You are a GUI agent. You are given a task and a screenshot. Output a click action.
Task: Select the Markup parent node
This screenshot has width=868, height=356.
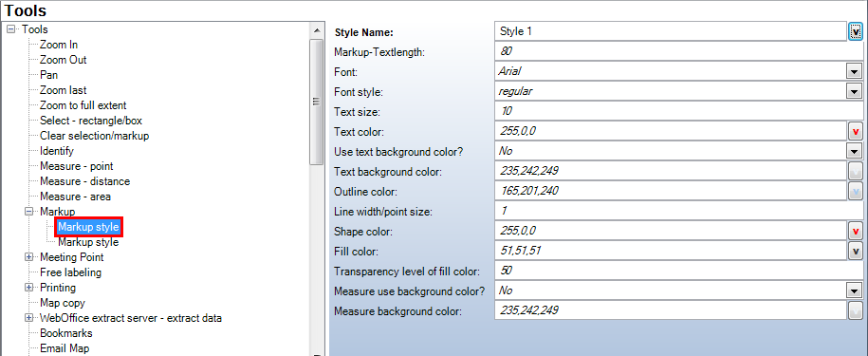click(58, 212)
